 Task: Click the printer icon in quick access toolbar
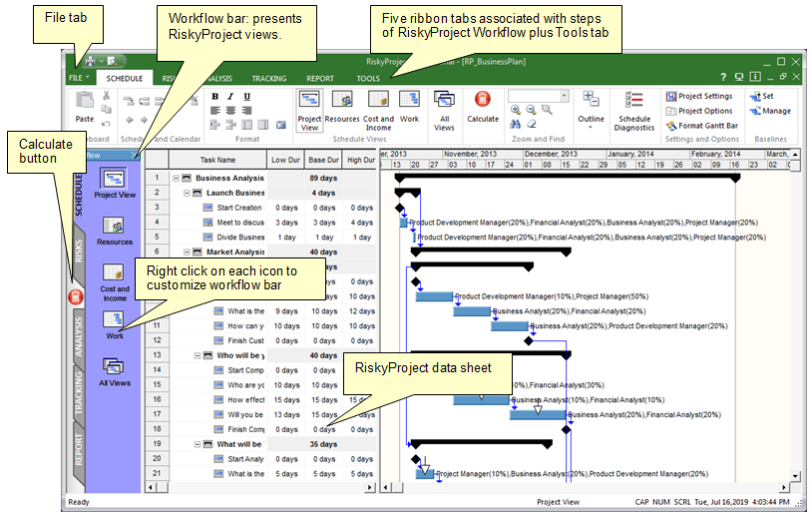tap(90, 61)
